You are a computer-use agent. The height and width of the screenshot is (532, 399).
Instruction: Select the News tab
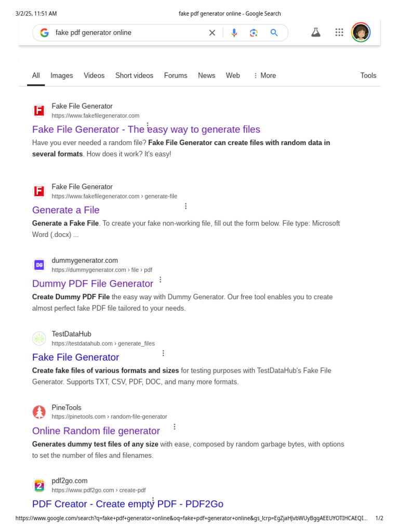206,76
